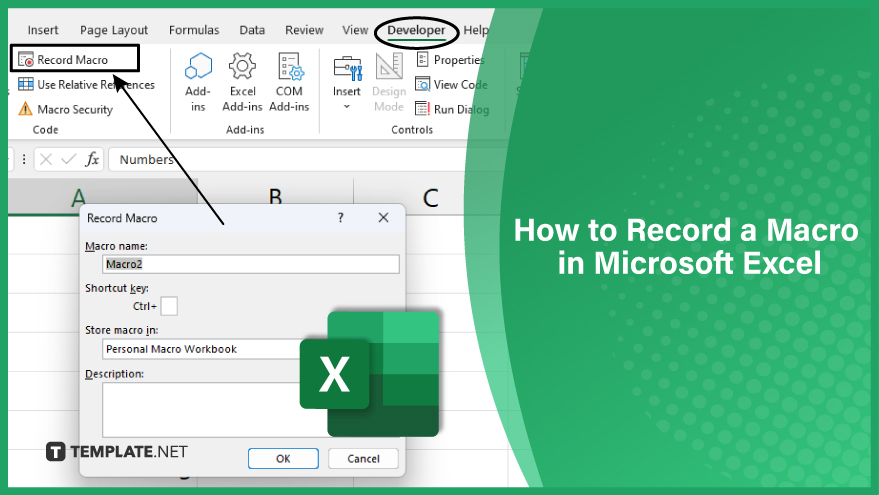Click the formula bar containing Numbers
Viewport: 879px width, 495px height.
coord(292,160)
